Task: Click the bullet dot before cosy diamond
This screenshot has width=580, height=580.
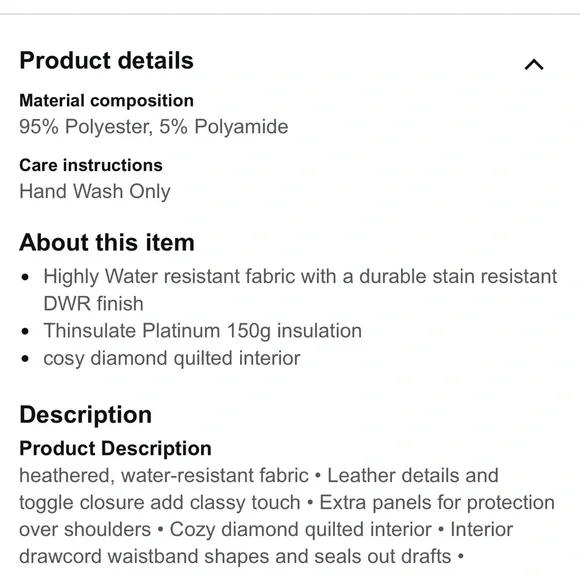Action: pos(25,358)
